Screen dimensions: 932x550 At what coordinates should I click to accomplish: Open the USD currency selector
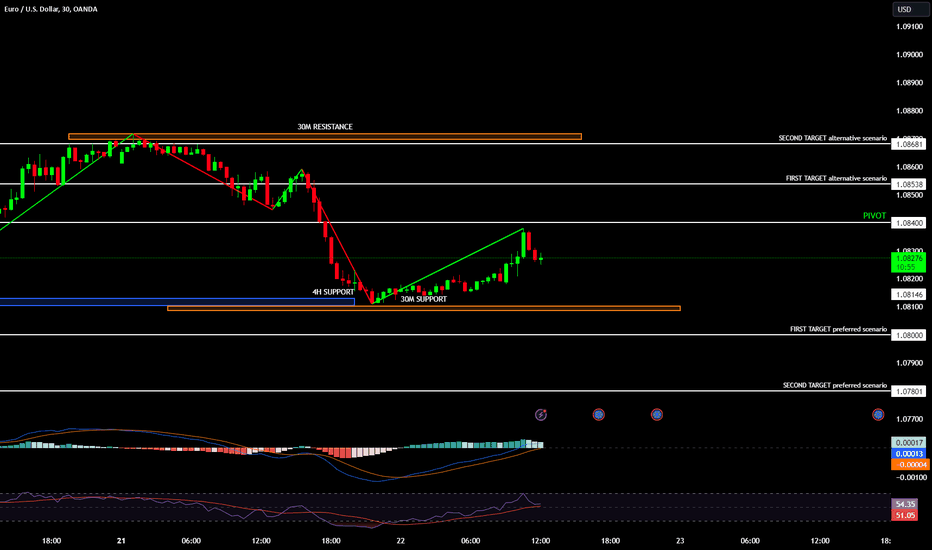point(911,9)
